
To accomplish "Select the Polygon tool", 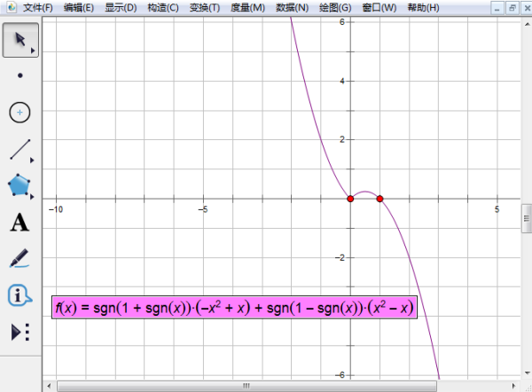I will point(19,185).
